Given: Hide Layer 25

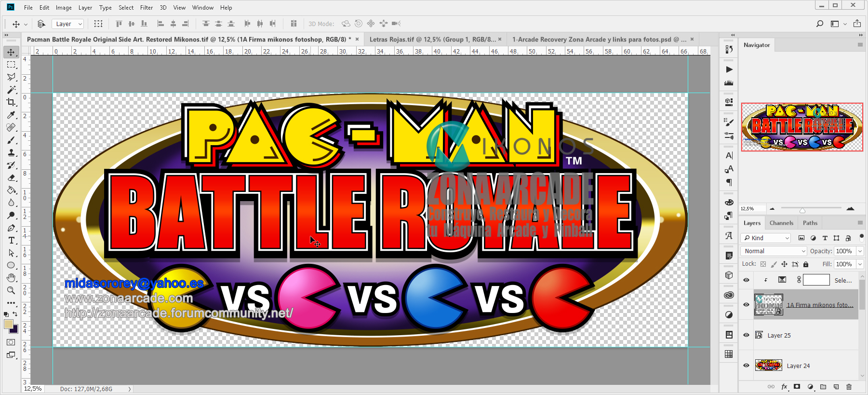Looking at the screenshot, I should pos(746,335).
